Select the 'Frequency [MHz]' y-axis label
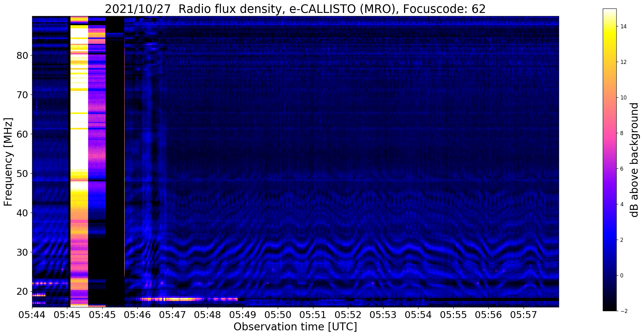 click(x=8, y=162)
